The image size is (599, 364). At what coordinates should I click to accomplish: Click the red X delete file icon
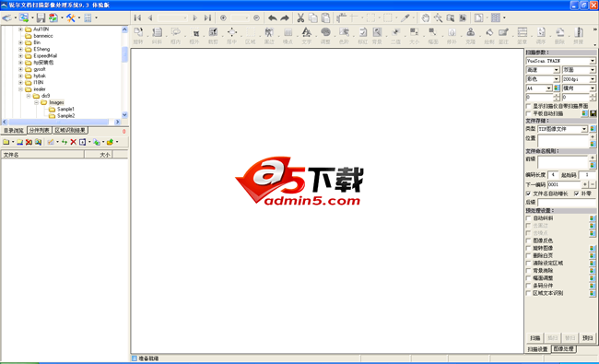[x=74, y=142]
